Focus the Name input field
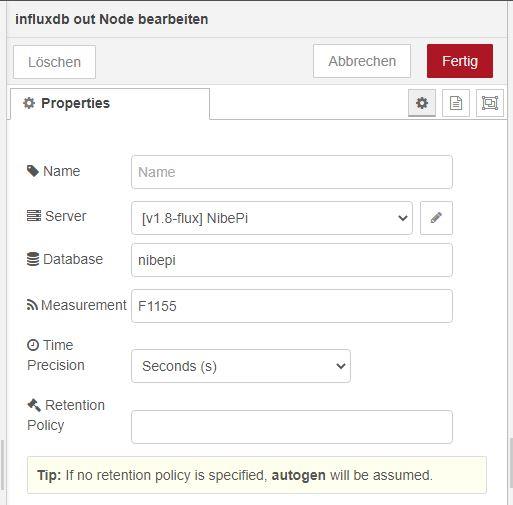 [x=292, y=172]
